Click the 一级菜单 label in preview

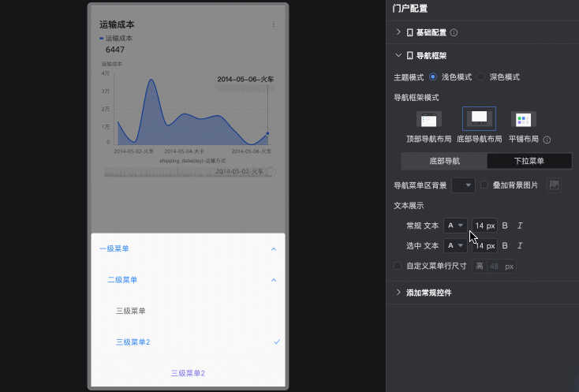[114, 248]
